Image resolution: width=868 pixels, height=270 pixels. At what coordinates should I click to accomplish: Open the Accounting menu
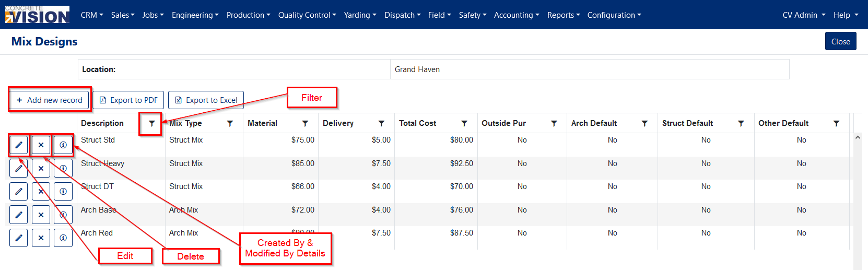pos(517,15)
